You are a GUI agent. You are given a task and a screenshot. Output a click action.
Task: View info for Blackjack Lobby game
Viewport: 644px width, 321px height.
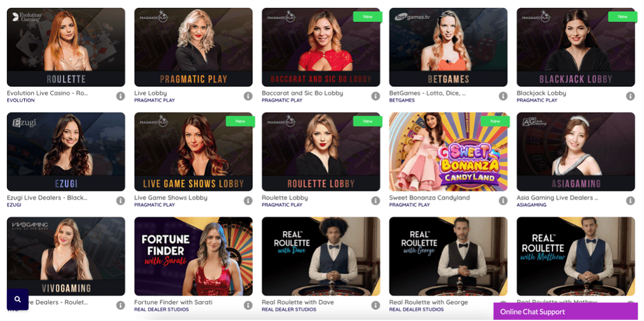(631, 96)
